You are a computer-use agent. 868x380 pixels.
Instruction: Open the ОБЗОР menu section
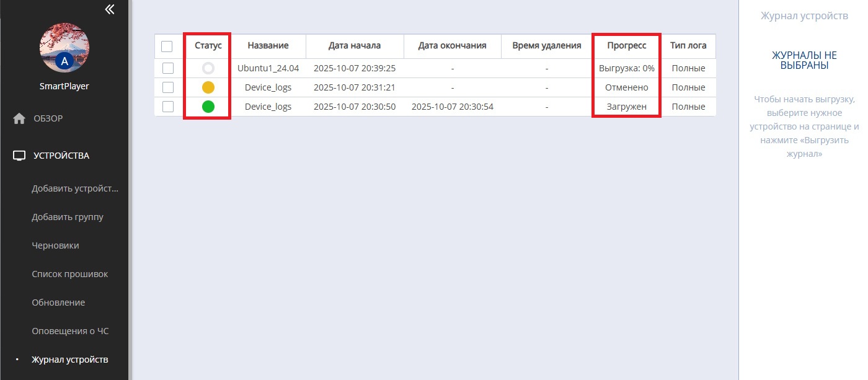[48, 118]
